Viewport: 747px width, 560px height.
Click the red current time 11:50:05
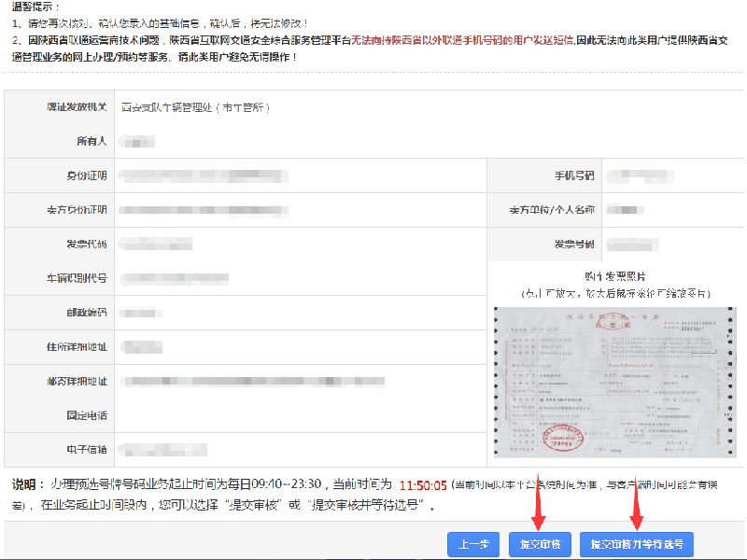(423, 485)
